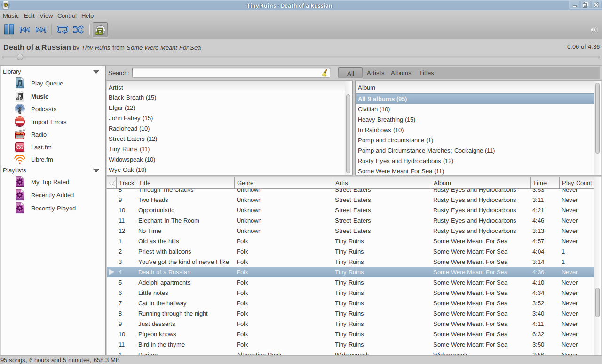The height and width of the screenshot is (364, 602).
Task: Click the volume speaker icon
Action: 594,30
